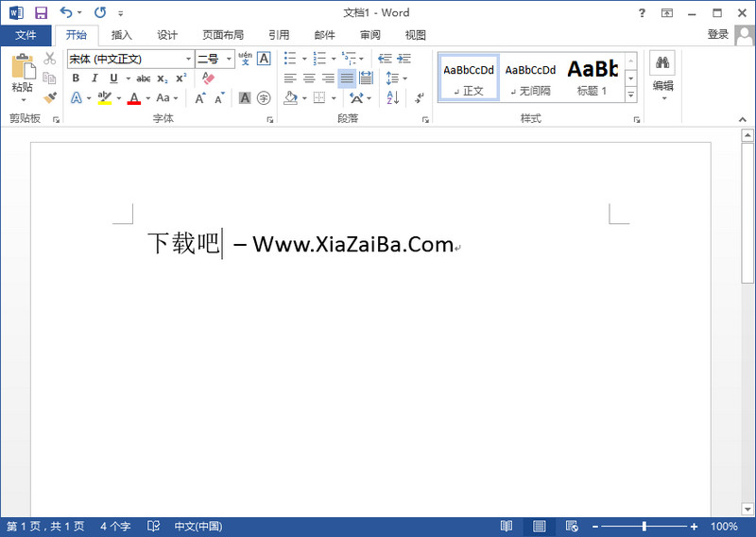Expand multilevel list dropdown
This screenshot has width=756, height=537.
[x=362, y=59]
